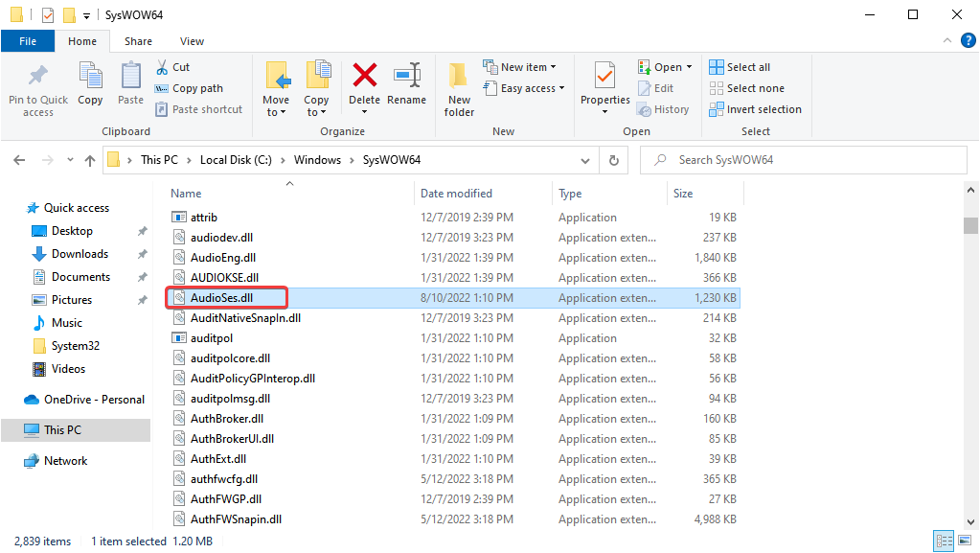Open Properties of the selected file
980x553 pixels.
[x=605, y=82]
